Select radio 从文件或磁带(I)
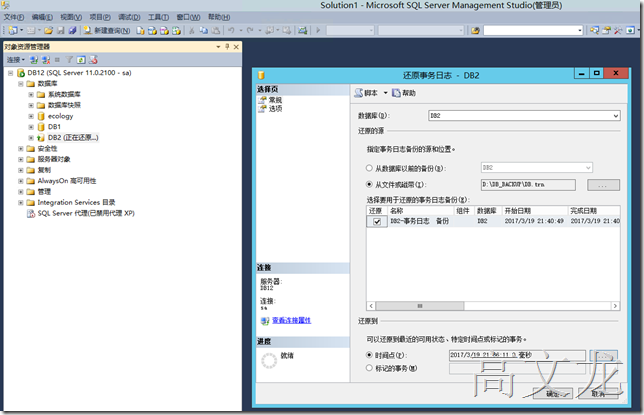 369,184
